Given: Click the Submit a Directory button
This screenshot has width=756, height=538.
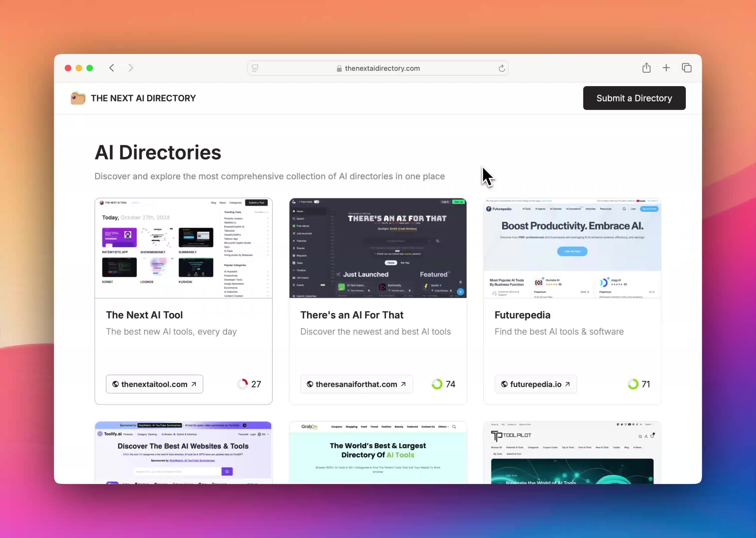Looking at the screenshot, I should 634,98.
